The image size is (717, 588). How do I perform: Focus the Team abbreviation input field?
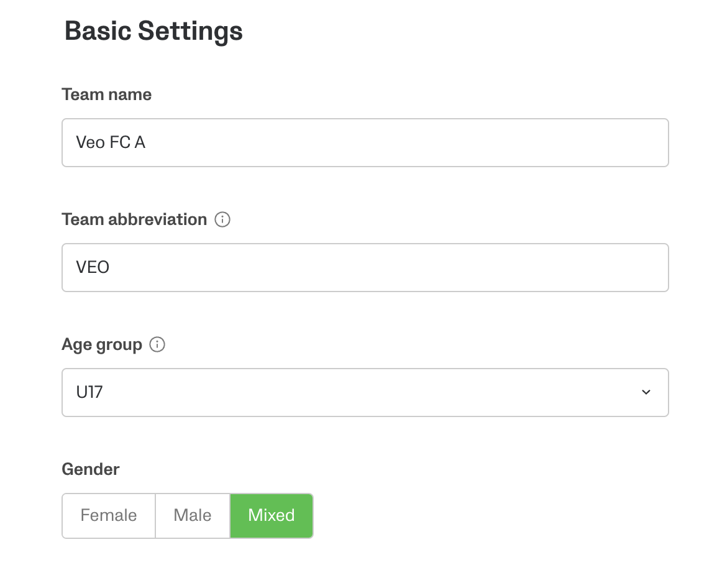(365, 268)
